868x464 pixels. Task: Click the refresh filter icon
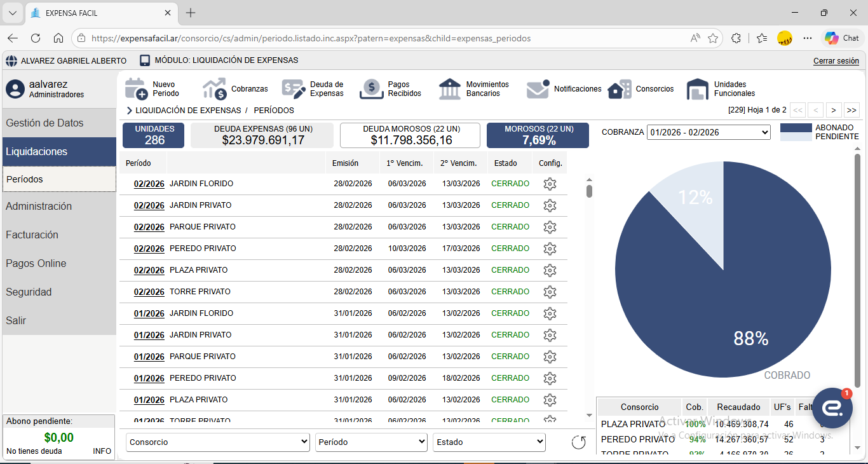click(578, 442)
